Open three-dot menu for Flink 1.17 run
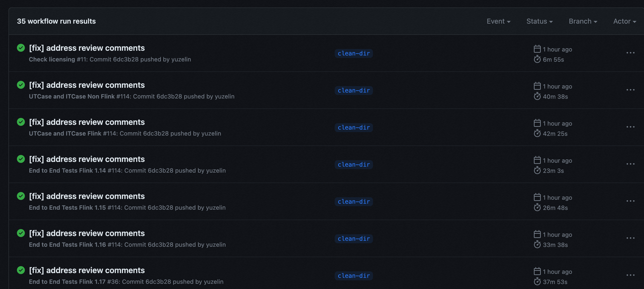The image size is (644, 289). point(630,275)
